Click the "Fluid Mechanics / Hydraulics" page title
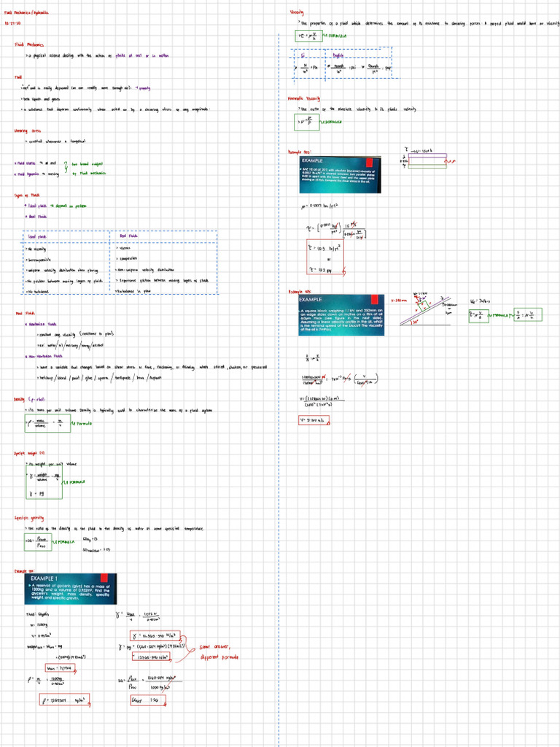 click(26, 13)
